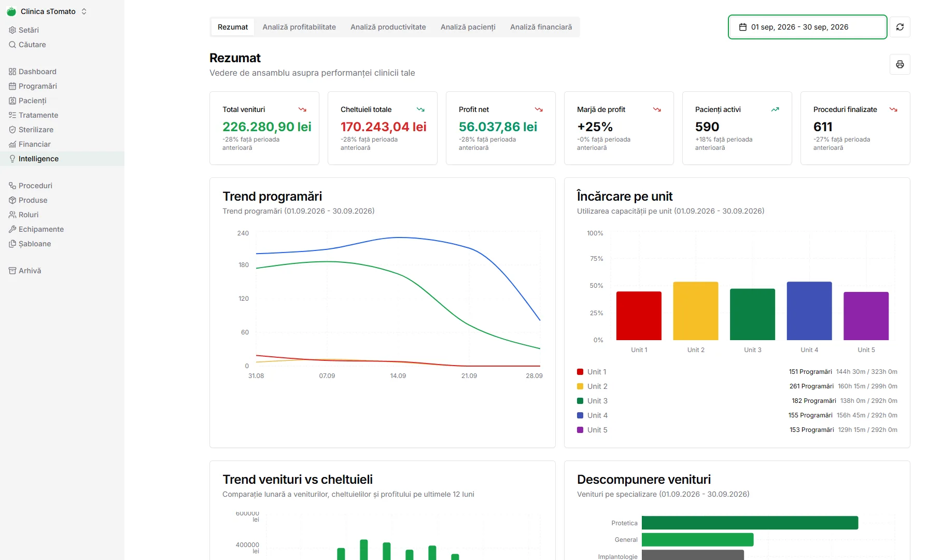Click the Unit 2 bar in chart
The image size is (928, 560).
(x=696, y=311)
